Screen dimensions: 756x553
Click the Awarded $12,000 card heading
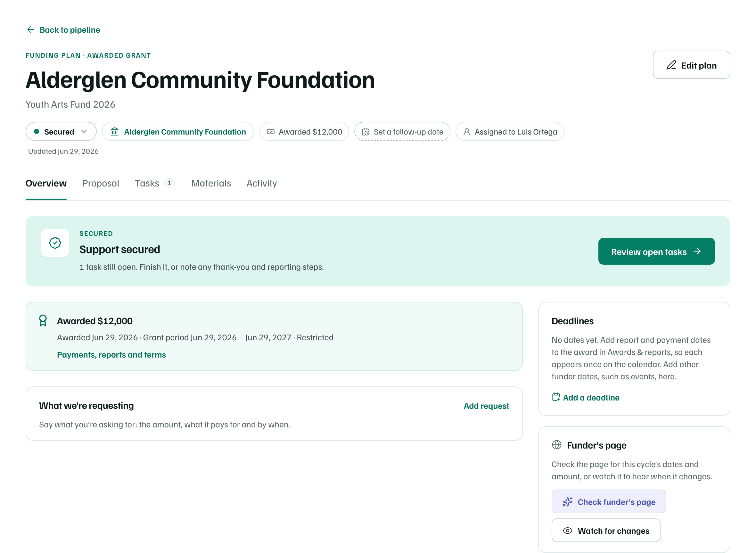coord(95,321)
